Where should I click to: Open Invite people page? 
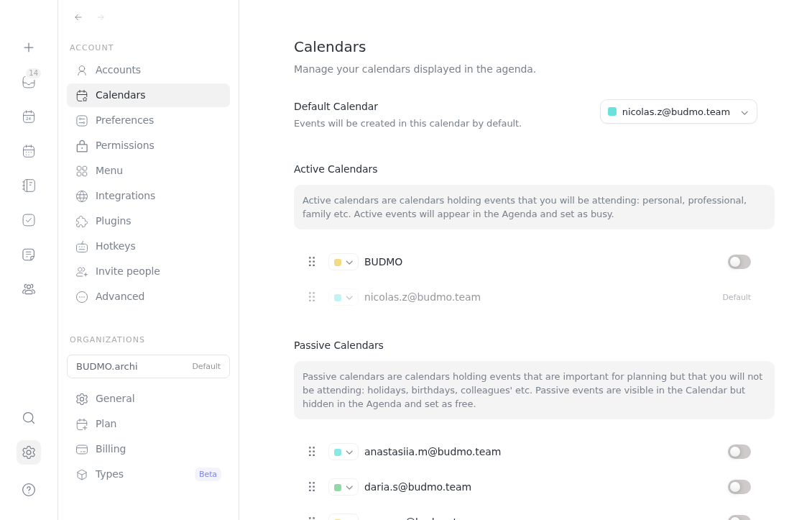tap(127, 271)
